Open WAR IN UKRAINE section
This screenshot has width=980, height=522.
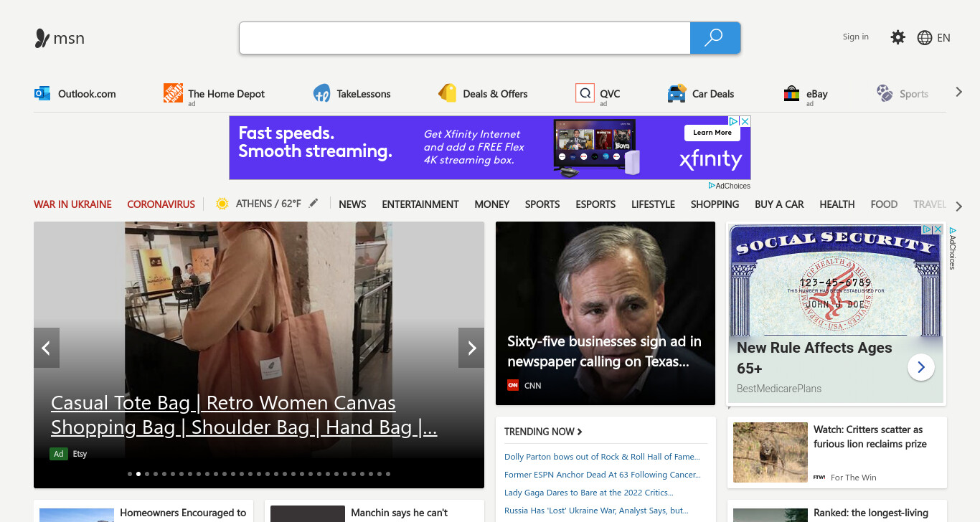coord(72,204)
